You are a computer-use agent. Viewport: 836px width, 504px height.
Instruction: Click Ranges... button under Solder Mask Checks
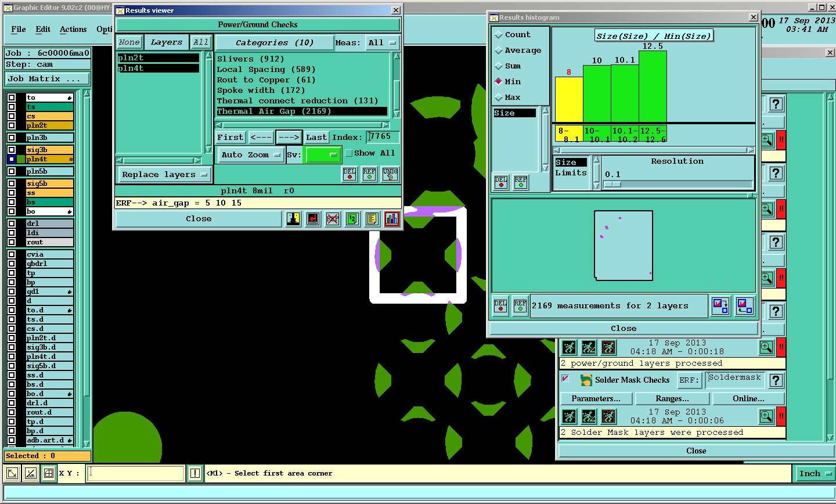pos(672,398)
